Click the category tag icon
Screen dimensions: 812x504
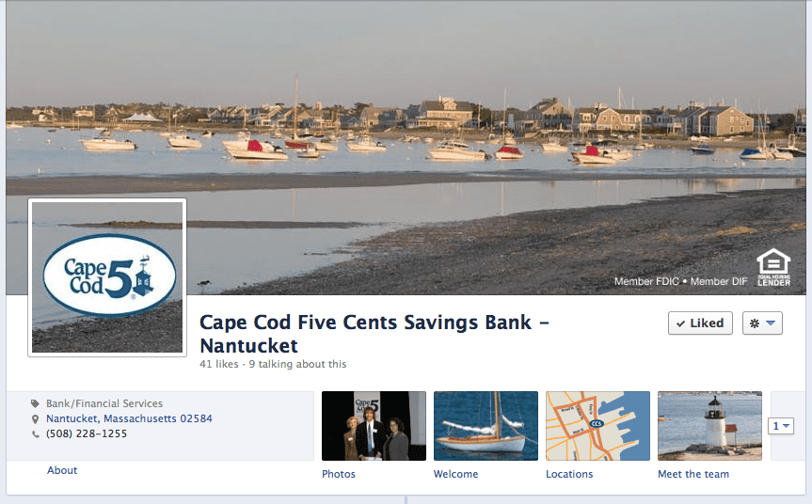click(35, 403)
